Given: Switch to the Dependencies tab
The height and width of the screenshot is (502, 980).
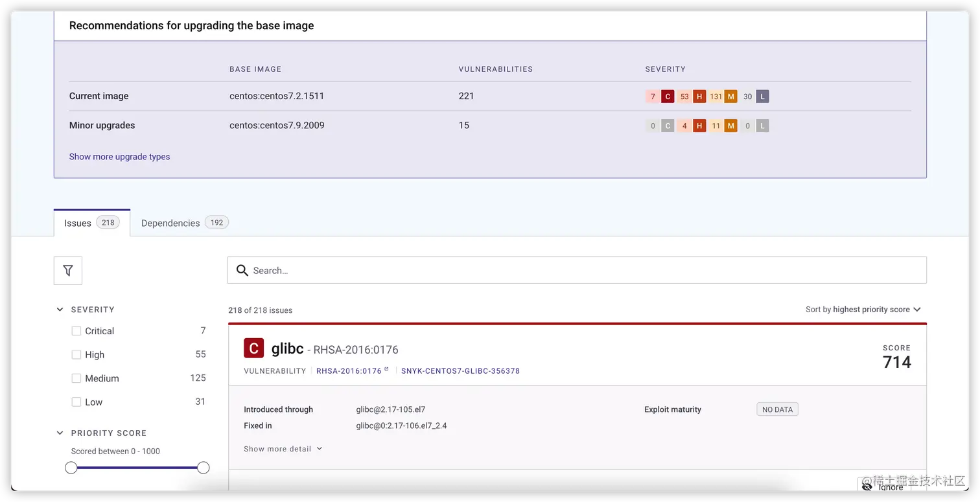Looking at the screenshot, I should click(x=185, y=223).
